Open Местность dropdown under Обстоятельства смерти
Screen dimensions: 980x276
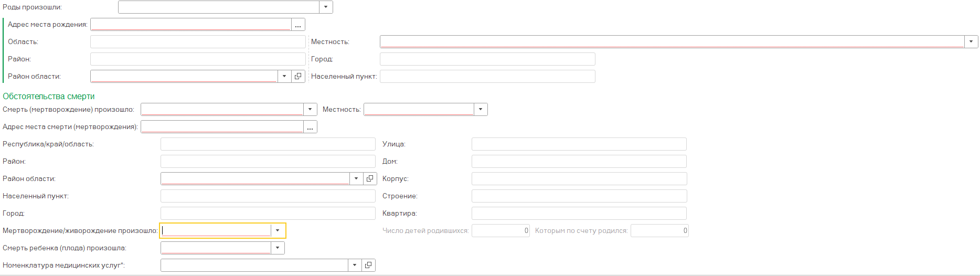click(x=481, y=110)
